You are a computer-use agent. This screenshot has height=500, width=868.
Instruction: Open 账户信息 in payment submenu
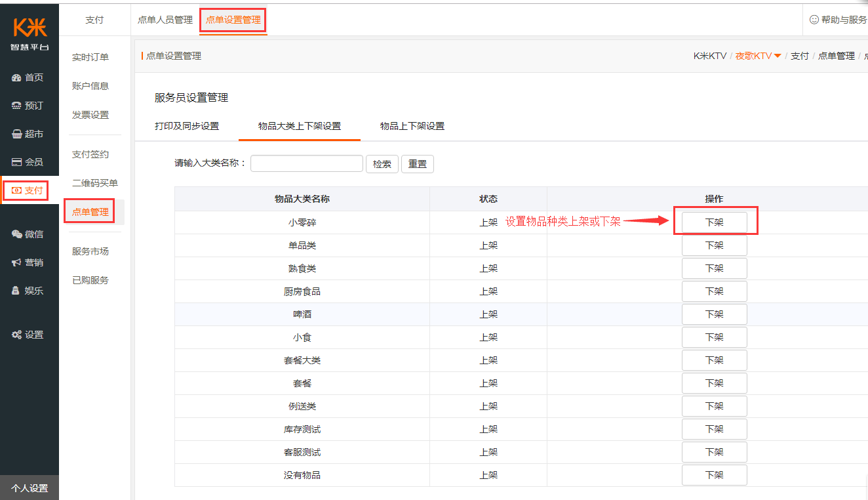point(90,86)
